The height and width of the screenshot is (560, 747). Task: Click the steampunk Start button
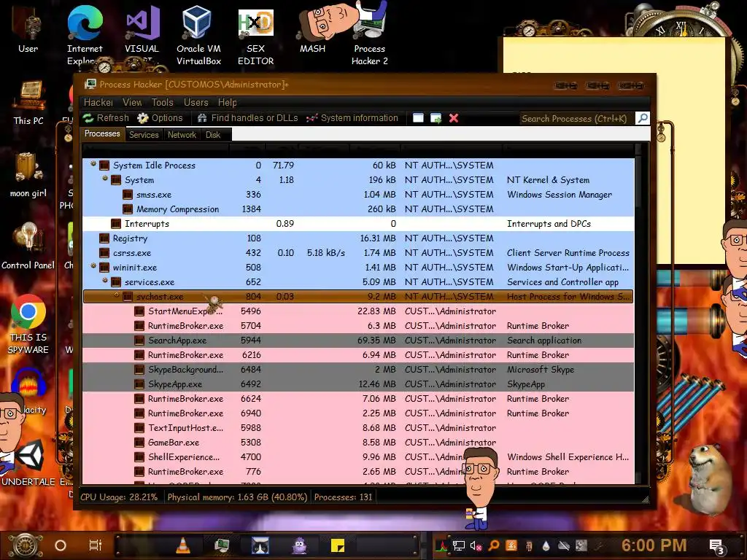[26, 545]
